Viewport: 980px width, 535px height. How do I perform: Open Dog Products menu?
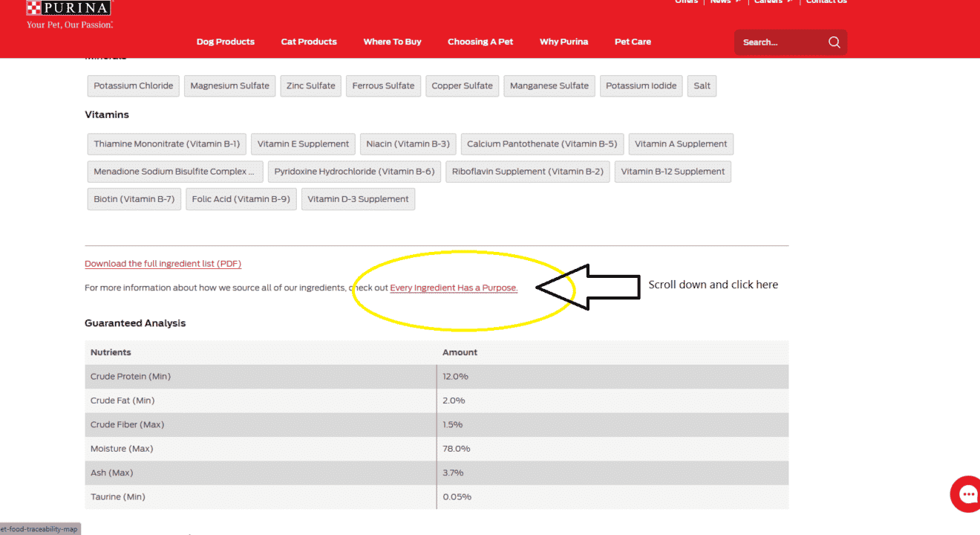[x=226, y=42]
